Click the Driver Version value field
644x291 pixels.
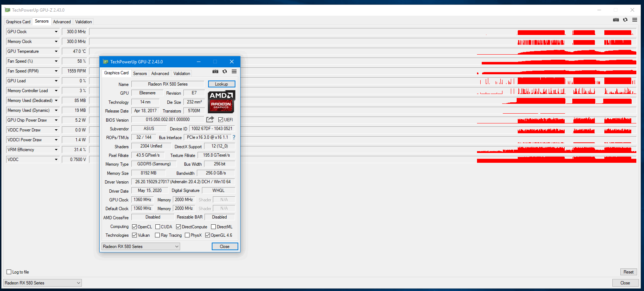click(x=183, y=182)
